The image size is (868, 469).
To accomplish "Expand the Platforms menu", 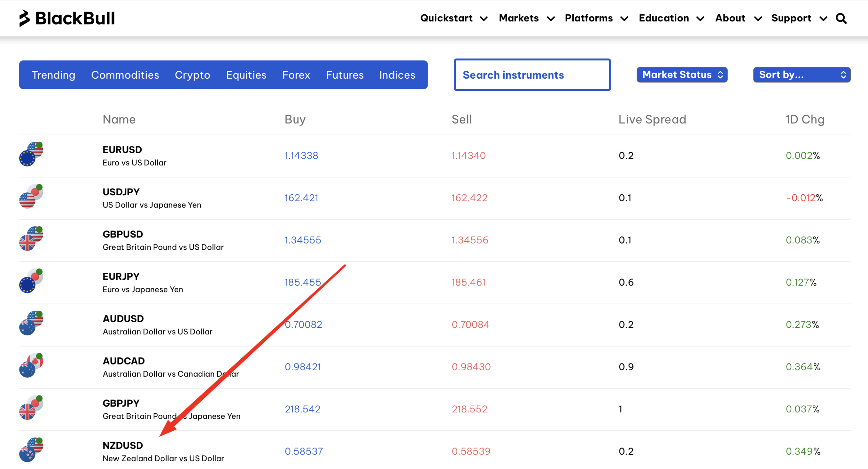I will point(596,18).
